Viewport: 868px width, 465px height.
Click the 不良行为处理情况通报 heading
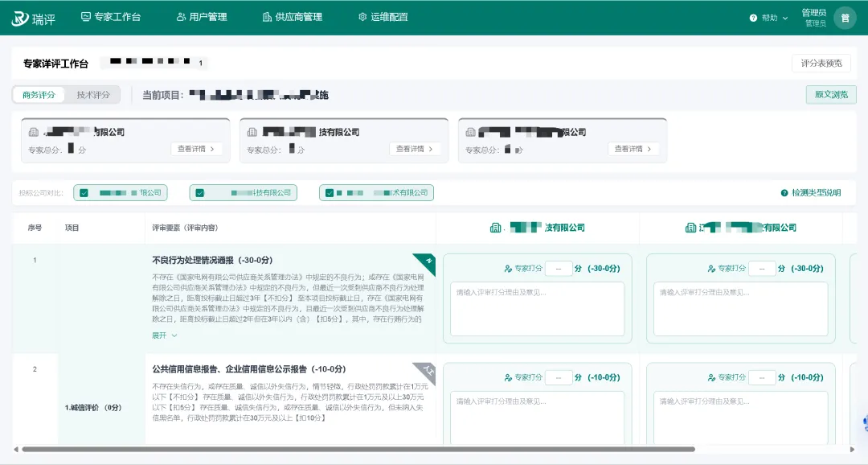212,260
